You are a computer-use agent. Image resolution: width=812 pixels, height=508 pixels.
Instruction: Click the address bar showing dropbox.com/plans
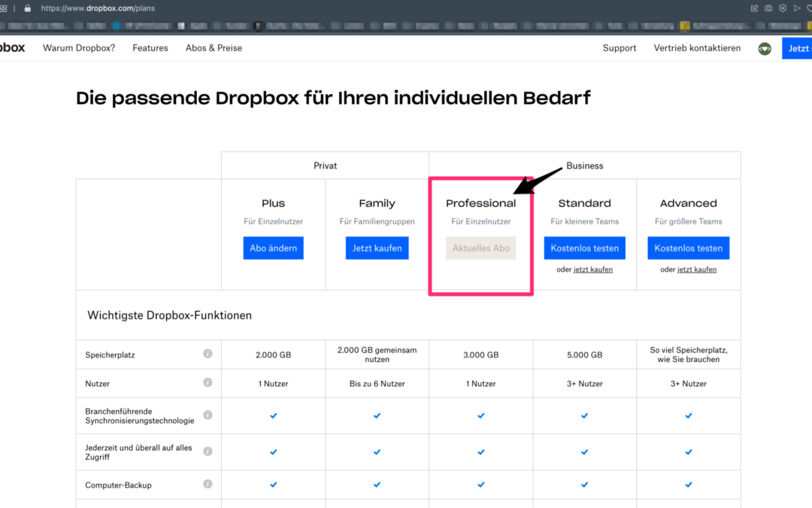click(x=98, y=8)
